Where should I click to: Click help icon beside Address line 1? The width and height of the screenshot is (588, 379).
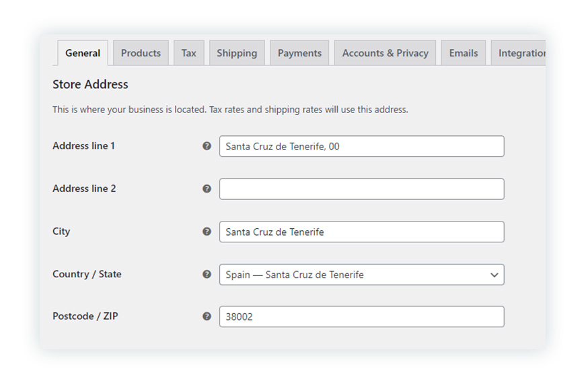pos(207,146)
